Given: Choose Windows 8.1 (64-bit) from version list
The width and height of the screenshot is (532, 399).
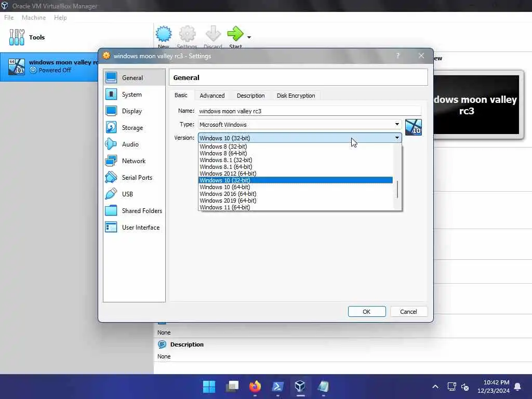Looking at the screenshot, I should coord(295,167).
